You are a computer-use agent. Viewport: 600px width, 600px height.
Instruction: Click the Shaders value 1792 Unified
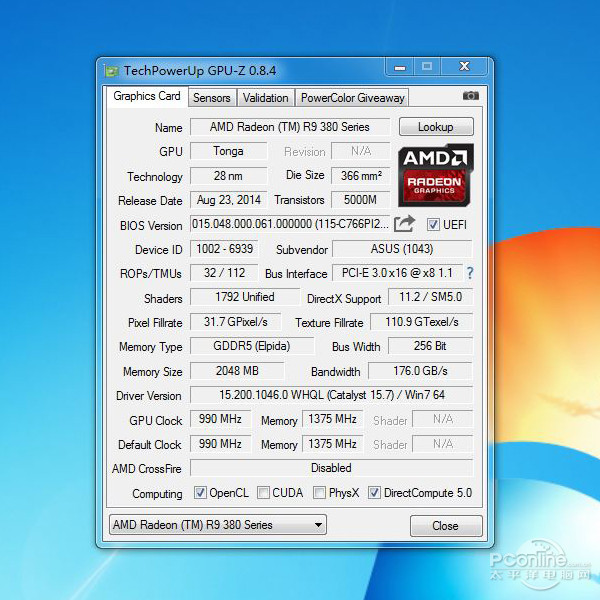(x=245, y=297)
